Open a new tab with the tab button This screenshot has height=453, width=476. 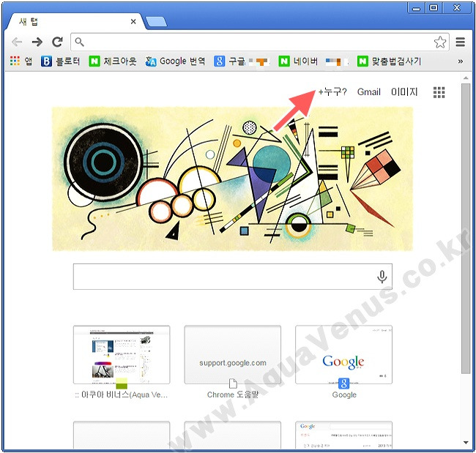coord(156,21)
